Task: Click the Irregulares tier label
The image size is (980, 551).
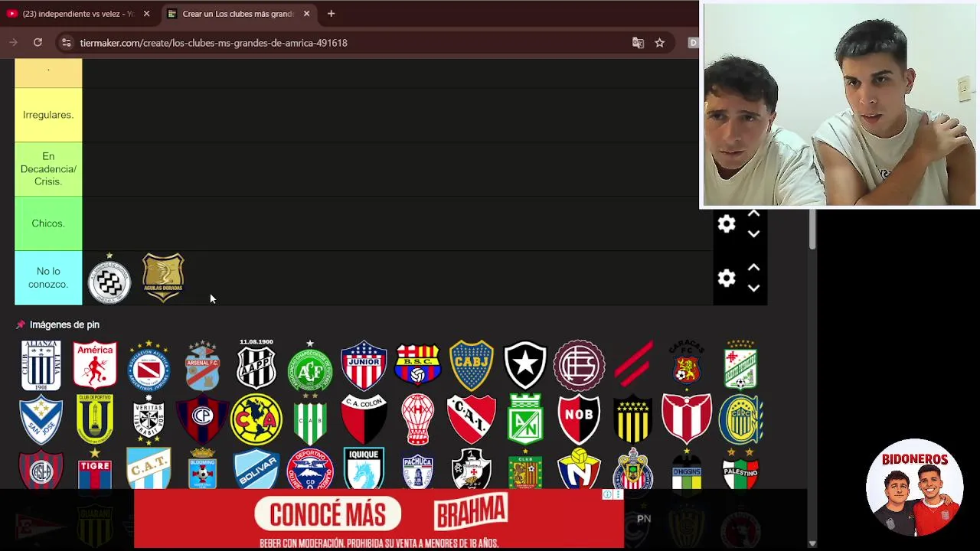Action: (x=48, y=115)
